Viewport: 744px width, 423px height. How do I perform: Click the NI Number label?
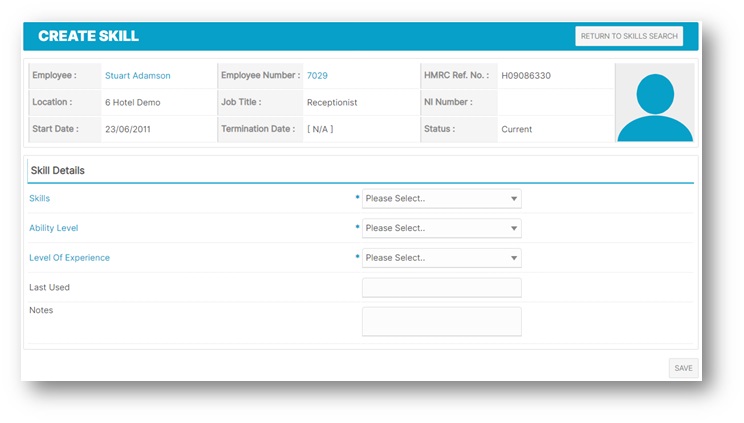(x=448, y=102)
